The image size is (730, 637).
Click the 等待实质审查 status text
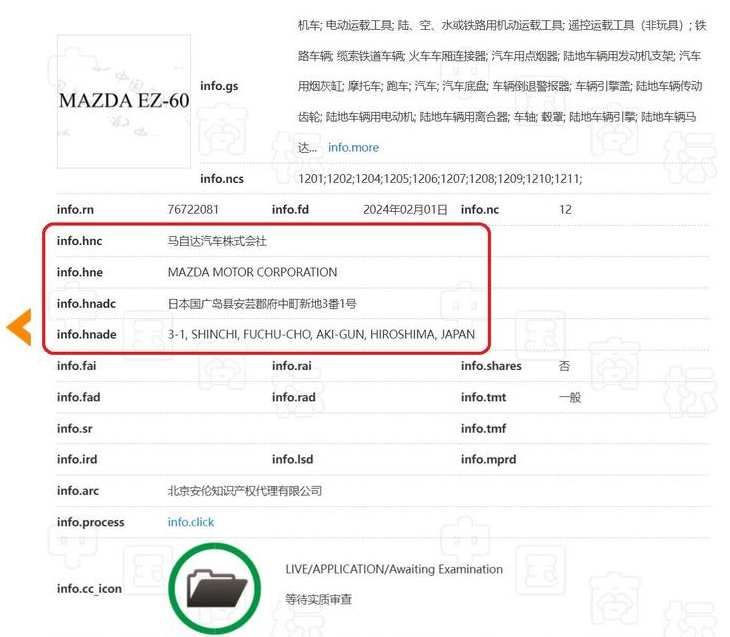(318, 600)
